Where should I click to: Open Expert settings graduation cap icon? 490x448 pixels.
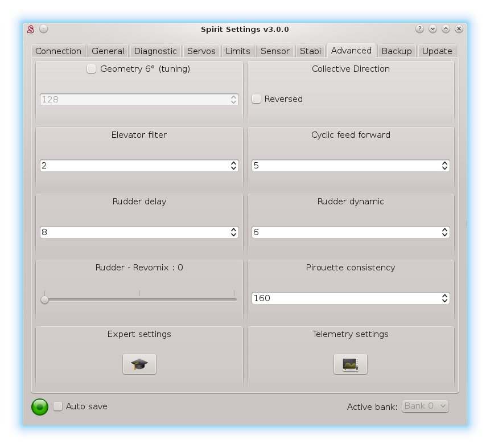click(x=139, y=364)
